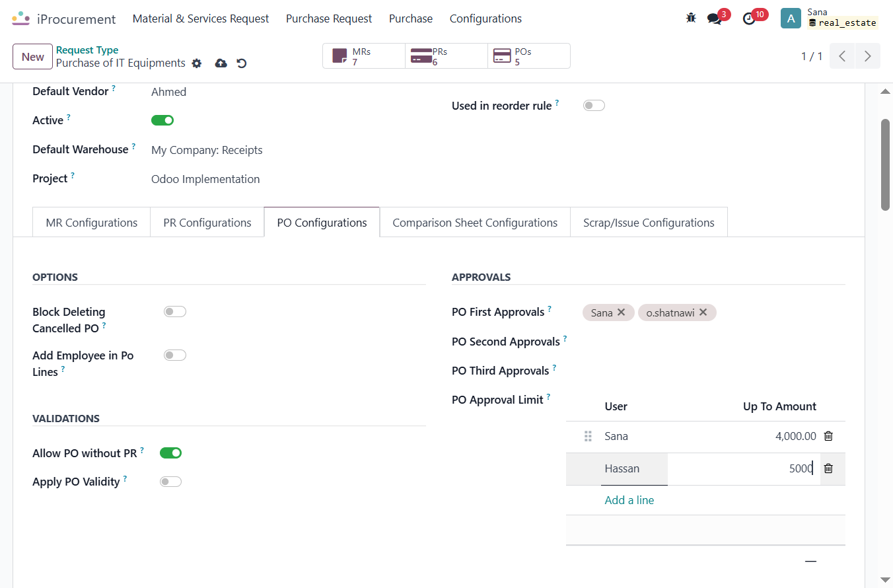893x588 pixels.
Task: Open the Configurations menu
Action: coord(485,18)
